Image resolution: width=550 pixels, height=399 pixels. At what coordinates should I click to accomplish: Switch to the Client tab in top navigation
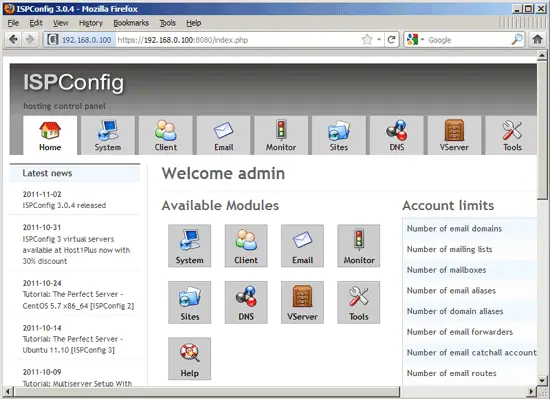click(166, 135)
